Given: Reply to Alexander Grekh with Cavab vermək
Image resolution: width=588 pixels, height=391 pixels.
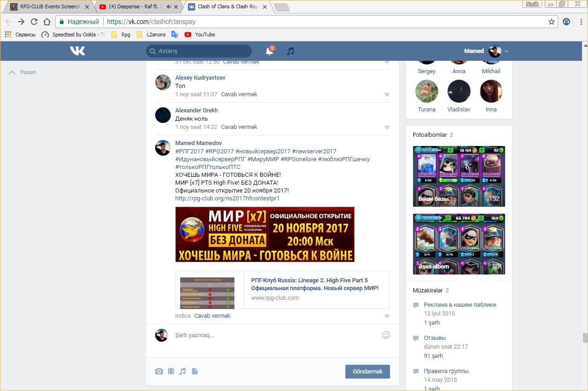Looking at the screenshot, I should tap(239, 127).
